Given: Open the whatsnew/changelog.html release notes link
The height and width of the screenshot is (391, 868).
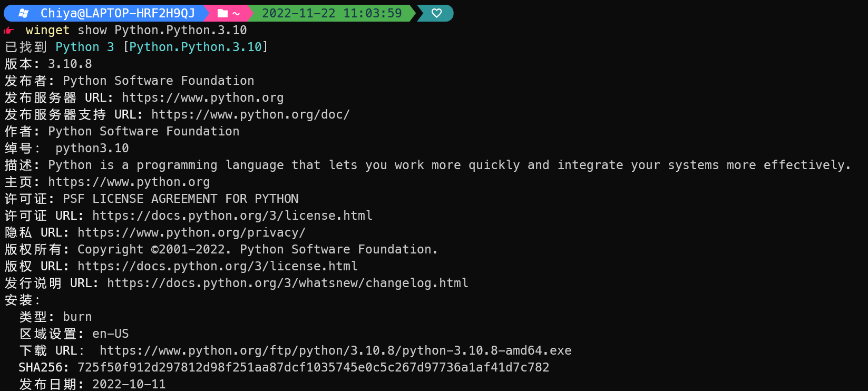Looking at the screenshot, I should tap(288, 284).
